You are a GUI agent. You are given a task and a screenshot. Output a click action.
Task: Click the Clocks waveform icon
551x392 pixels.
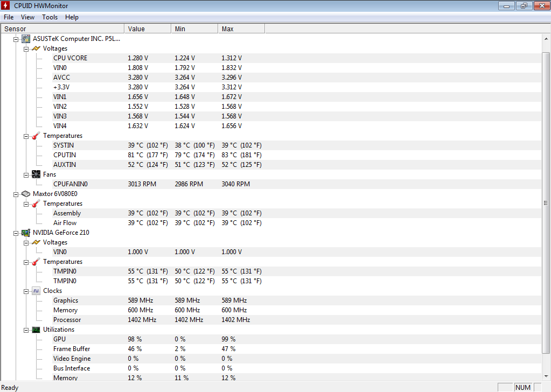(x=36, y=291)
